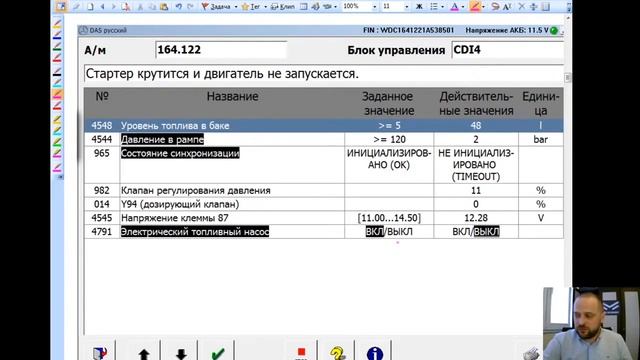Click the DAS down arrow button
Viewport: 640px width, 360px height.
[181, 353]
